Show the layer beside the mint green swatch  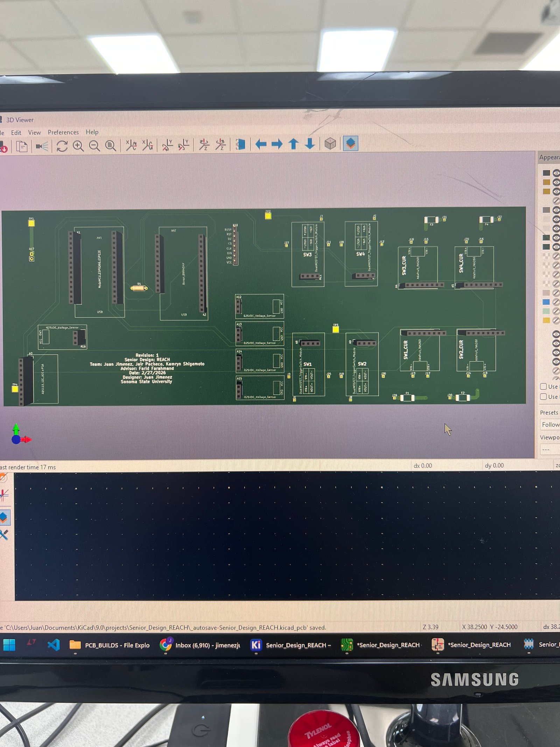coord(556,311)
